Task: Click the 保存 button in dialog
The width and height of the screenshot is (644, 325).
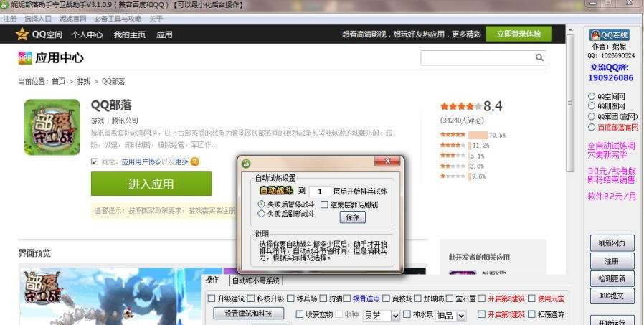Action: tap(352, 217)
